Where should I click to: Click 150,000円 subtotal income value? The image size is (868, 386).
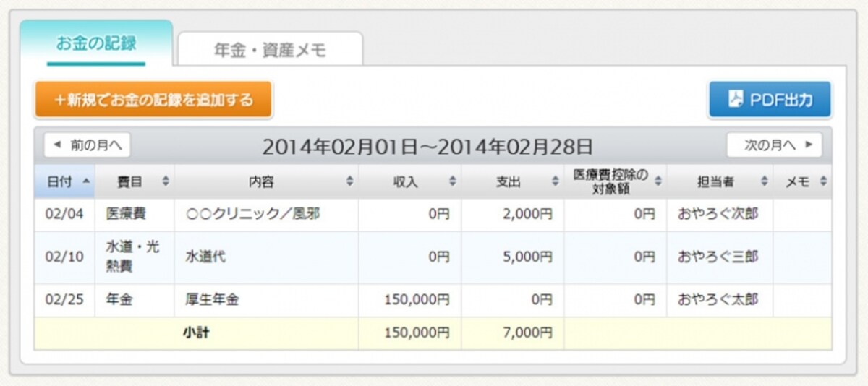tap(409, 333)
